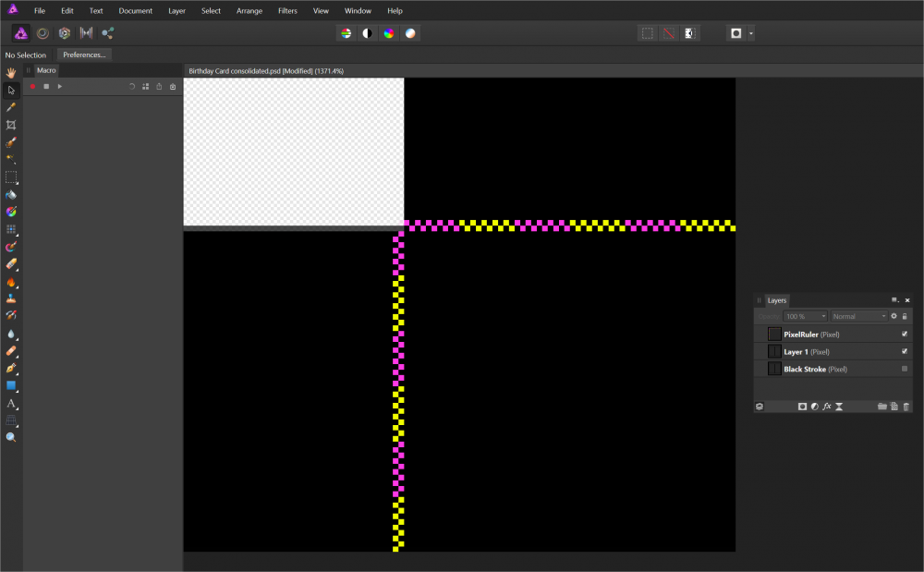Activate the Zoom magnifier tool

pyautogui.click(x=11, y=437)
